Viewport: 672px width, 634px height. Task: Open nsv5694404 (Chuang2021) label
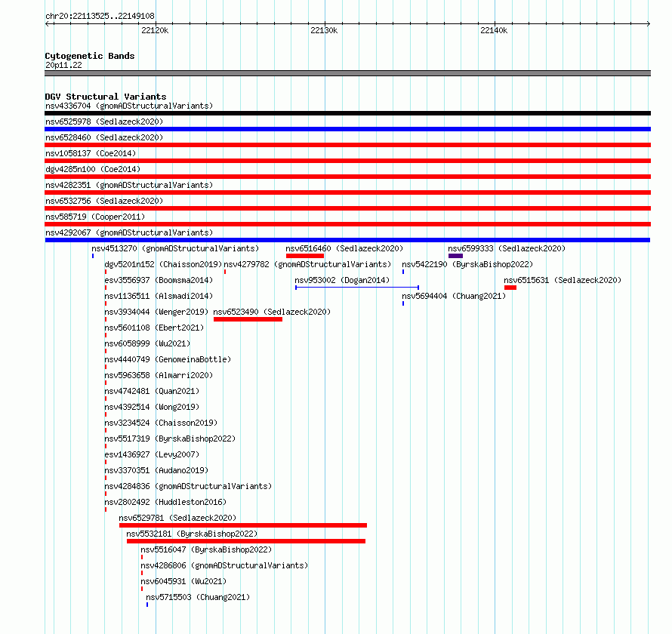454,296
